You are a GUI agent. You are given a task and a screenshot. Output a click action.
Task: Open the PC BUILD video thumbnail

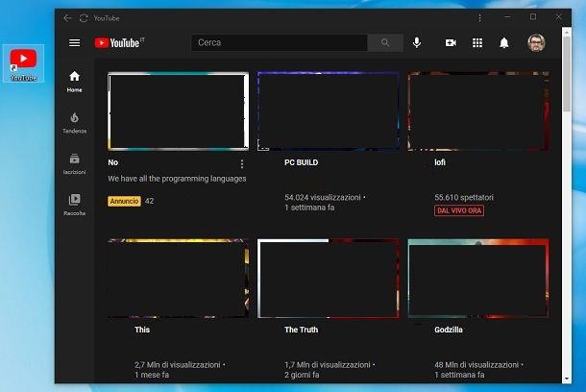pyautogui.click(x=329, y=111)
